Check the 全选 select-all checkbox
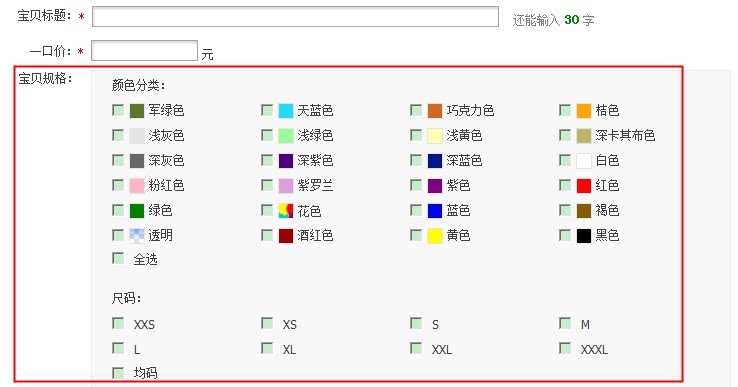The width and height of the screenshot is (738, 387). pyautogui.click(x=118, y=258)
